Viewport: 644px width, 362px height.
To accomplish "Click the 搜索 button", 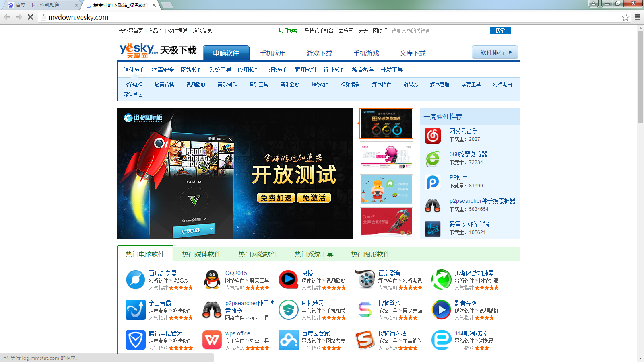I will [x=500, y=31].
